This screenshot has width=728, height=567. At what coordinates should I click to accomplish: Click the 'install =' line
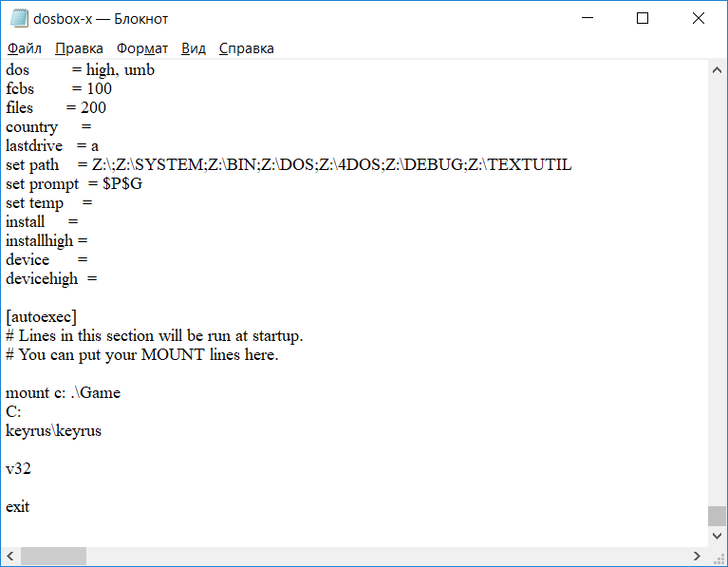(42, 222)
